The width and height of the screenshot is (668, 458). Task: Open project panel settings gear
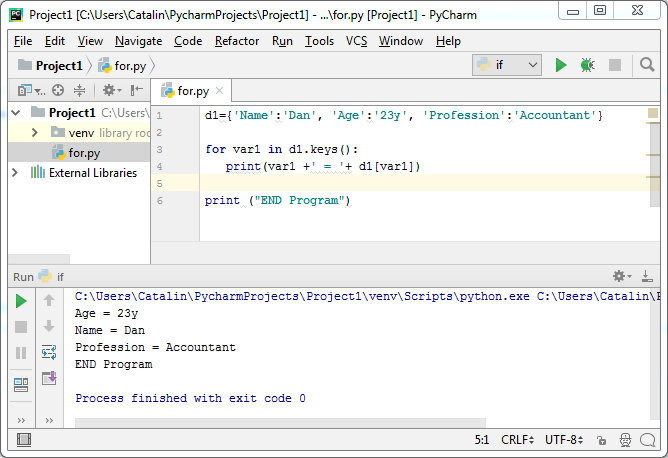(112, 90)
